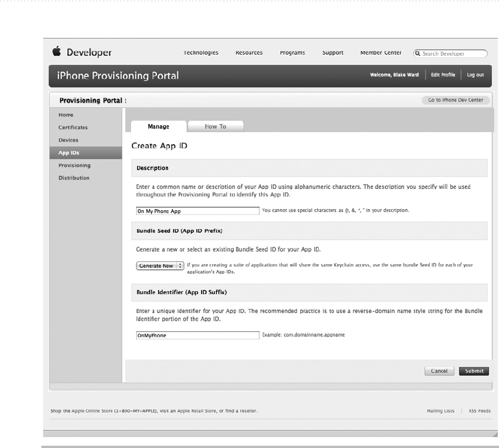The height and width of the screenshot is (448, 499).
Task: Open Devices in the sidebar
Action: [68, 140]
